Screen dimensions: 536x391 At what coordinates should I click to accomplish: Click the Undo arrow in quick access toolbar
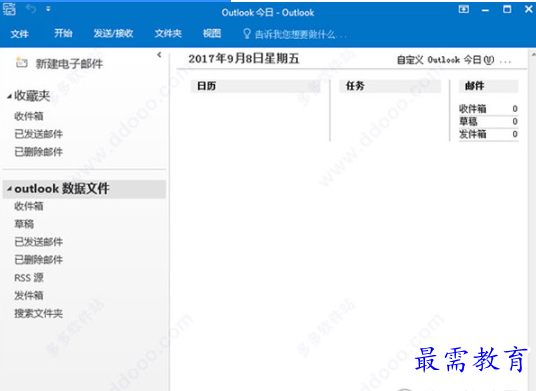(x=31, y=9)
